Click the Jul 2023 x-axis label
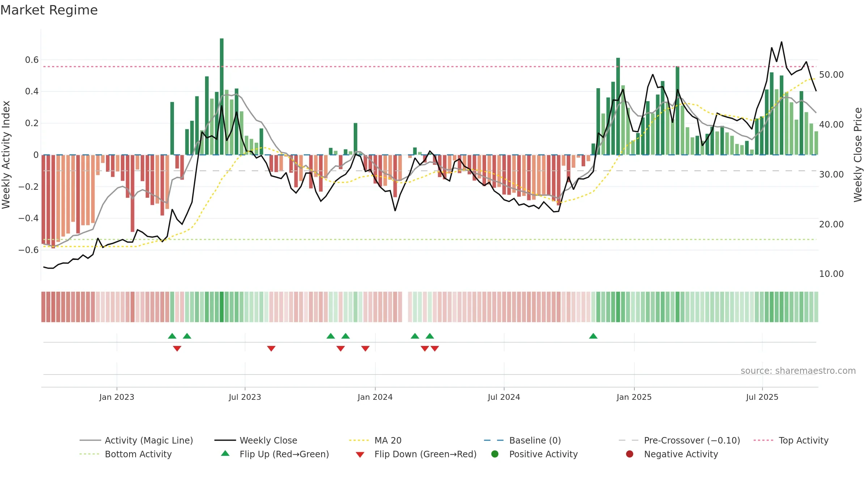The height and width of the screenshot is (488, 868). [245, 397]
